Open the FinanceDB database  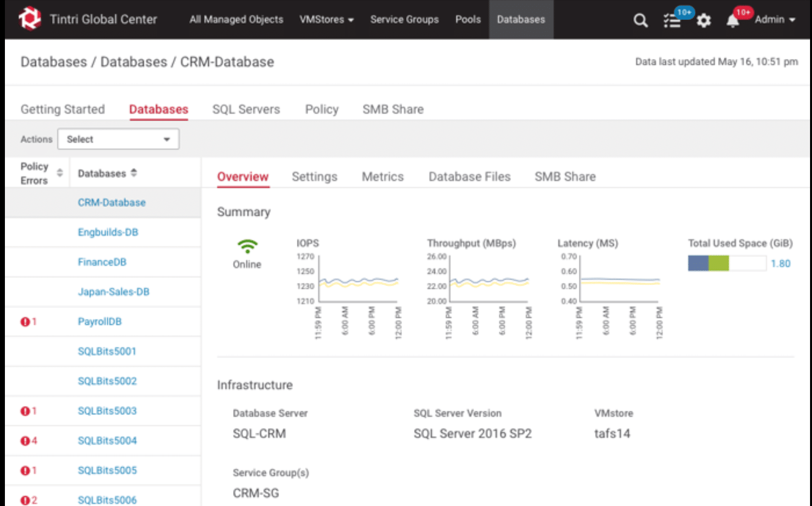click(x=102, y=262)
